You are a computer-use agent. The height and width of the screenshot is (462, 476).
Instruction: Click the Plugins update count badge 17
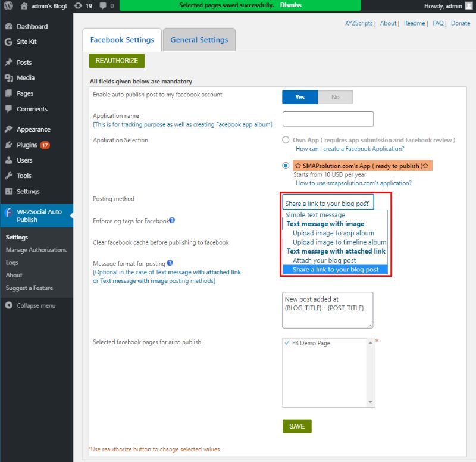tap(45, 145)
